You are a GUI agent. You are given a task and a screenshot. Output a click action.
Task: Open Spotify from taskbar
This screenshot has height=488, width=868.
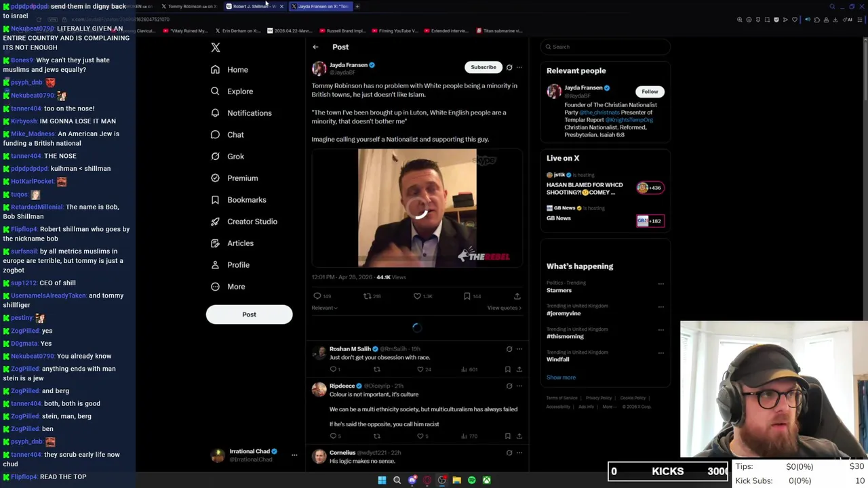[x=471, y=480]
